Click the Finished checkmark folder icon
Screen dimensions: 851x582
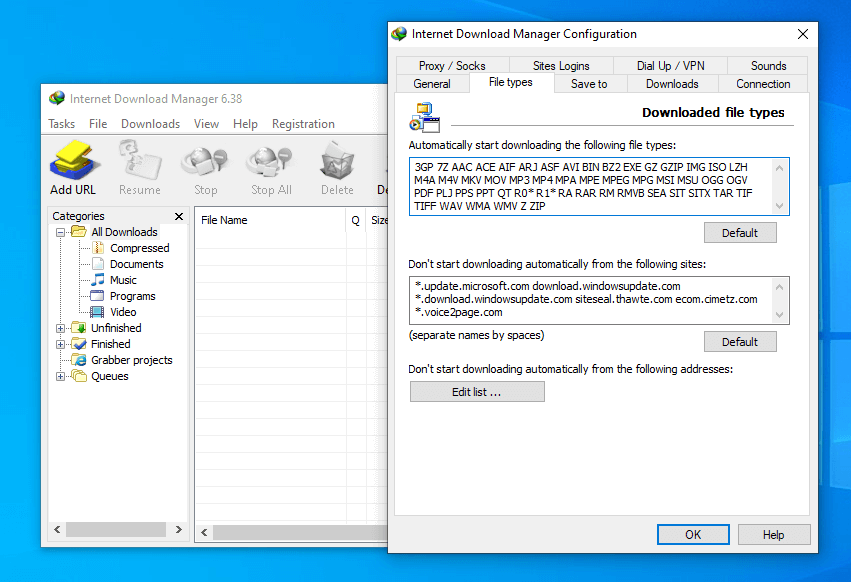click(79, 344)
